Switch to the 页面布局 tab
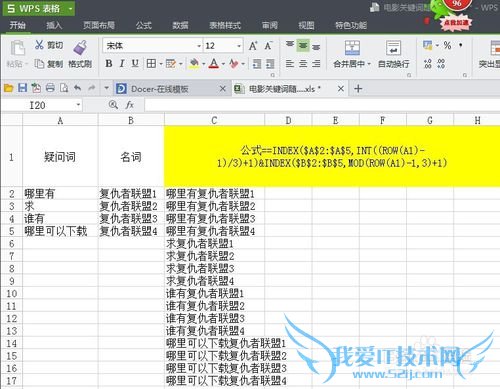The image size is (500, 389). point(99,25)
